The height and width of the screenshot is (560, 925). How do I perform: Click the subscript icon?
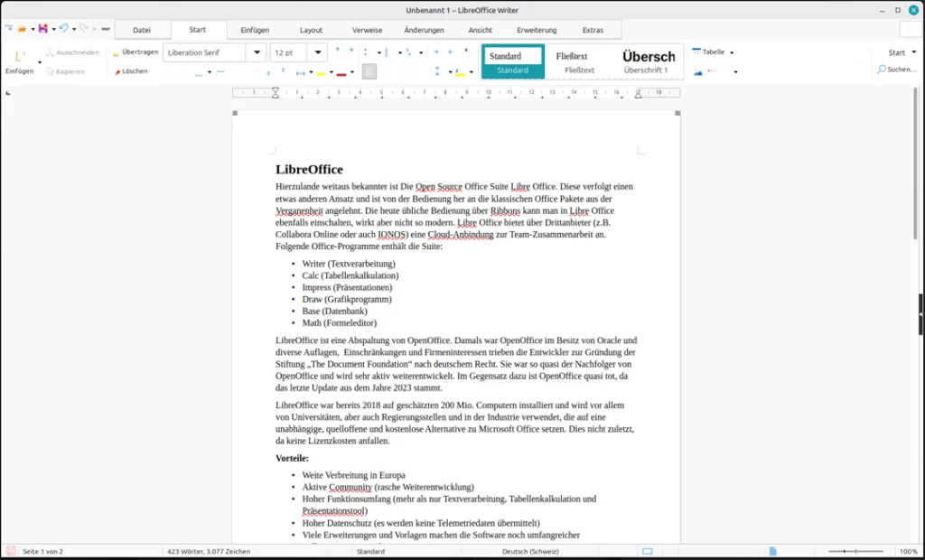[x=268, y=72]
